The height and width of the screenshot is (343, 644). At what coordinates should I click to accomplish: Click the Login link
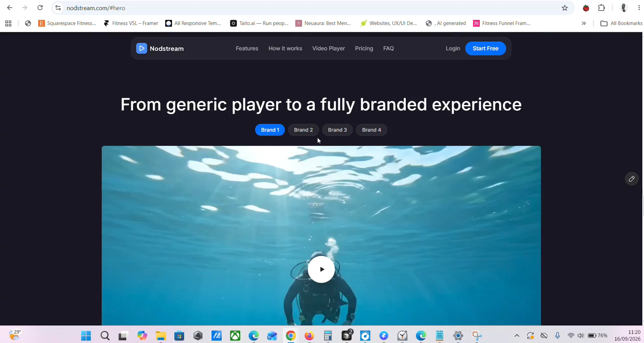(453, 48)
